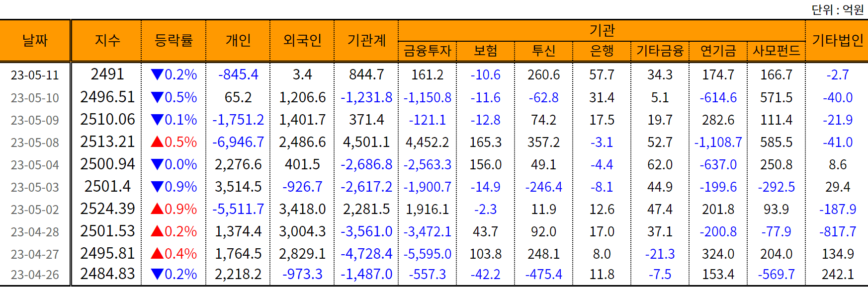The height and width of the screenshot is (287, 868).
Task: Click 사모펀드 value -569.7
Action: [777, 274]
